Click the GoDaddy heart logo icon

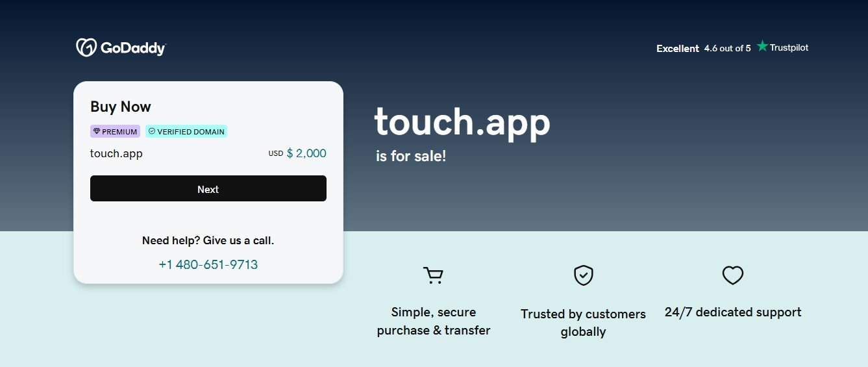[x=86, y=47]
